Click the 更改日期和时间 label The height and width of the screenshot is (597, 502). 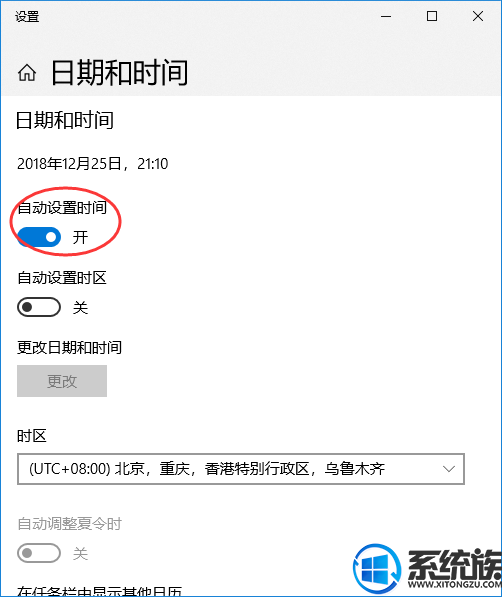pyautogui.click(x=69, y=348)
